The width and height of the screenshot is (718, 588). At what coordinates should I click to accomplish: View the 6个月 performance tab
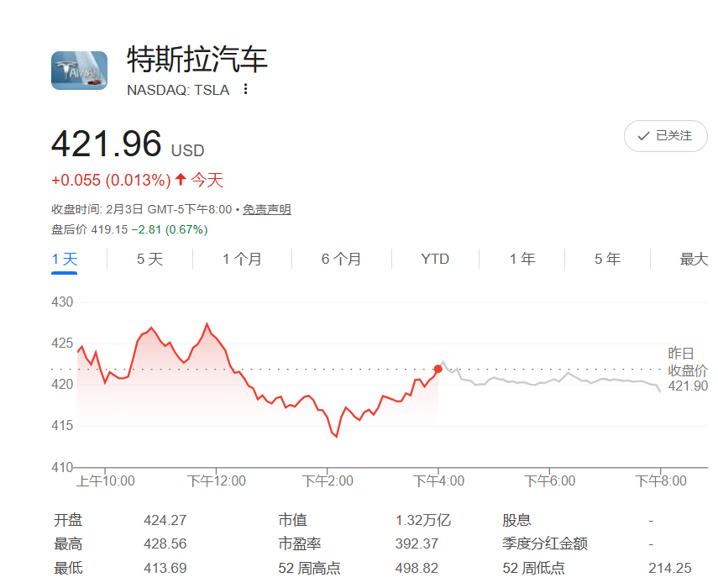click(339, 260)
